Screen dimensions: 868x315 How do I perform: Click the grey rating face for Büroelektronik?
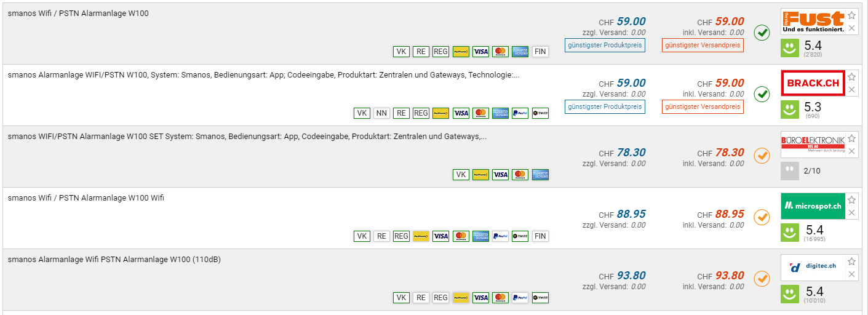click(x=790, y=171)
